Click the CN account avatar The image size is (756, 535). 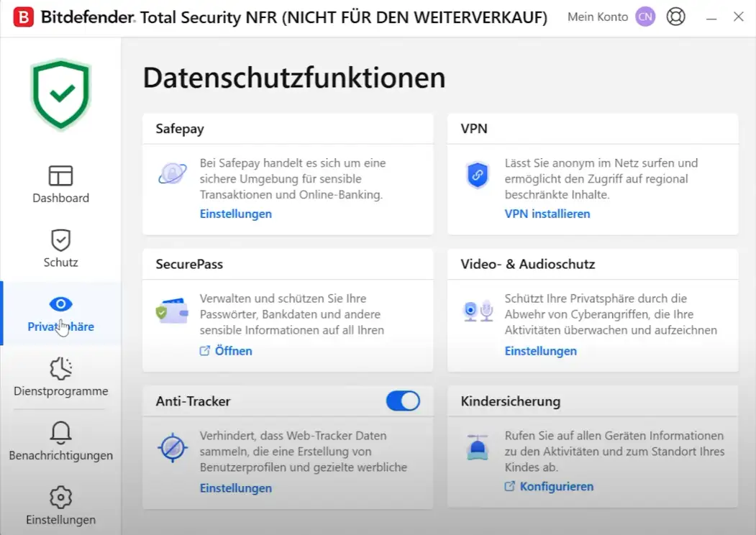(645, 17)
